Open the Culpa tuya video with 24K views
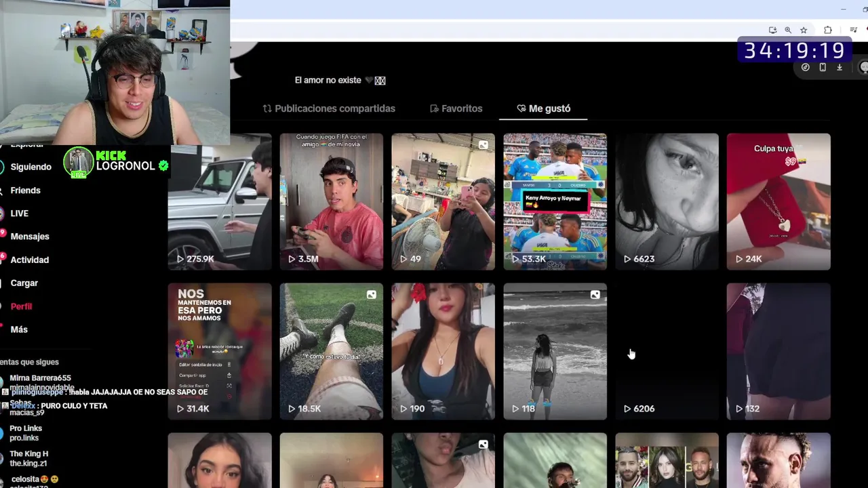 tap(778, 201)
